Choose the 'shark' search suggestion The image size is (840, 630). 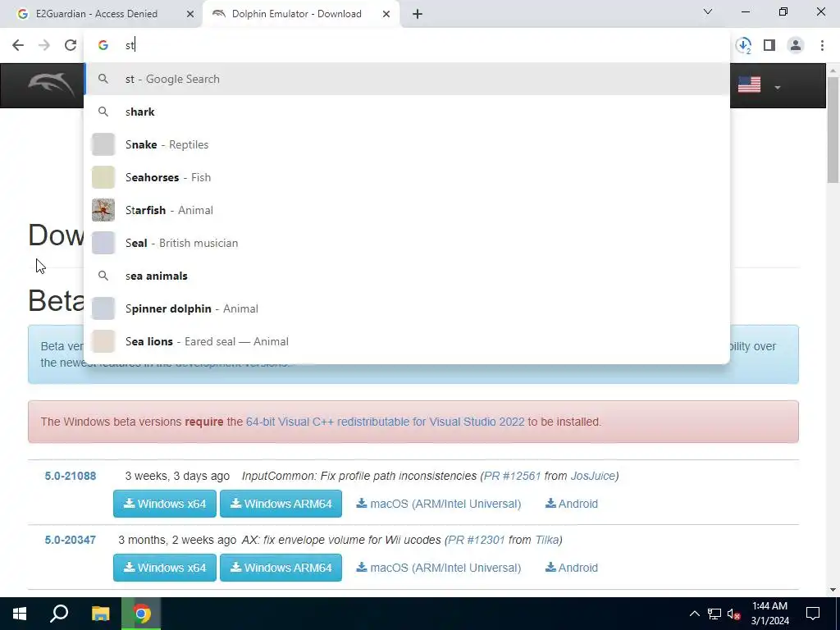[407, 112]
